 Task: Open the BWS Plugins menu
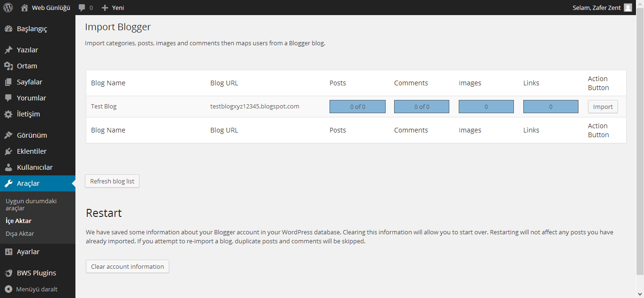point(38,273)
